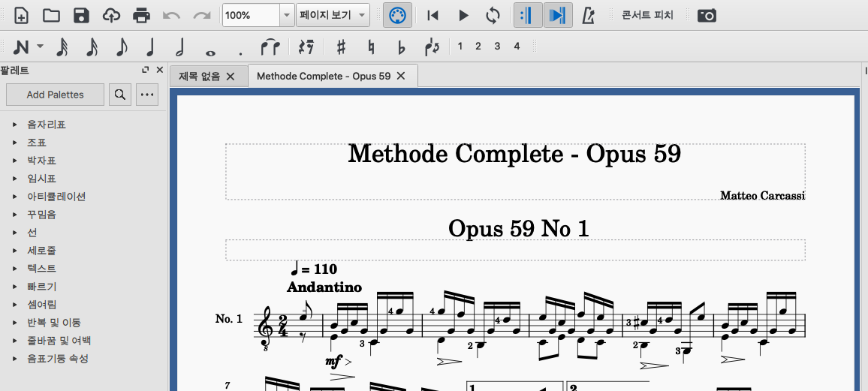Add a tie between notes
Viewport: 868px width, 391px height.
click(270, 47)
